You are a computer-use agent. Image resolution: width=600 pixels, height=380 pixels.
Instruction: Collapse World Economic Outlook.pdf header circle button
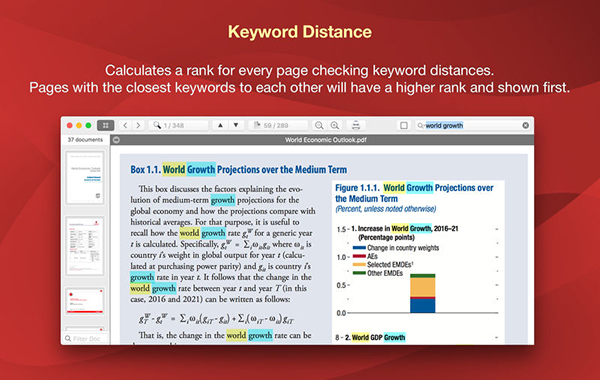(x=117, y=140)
